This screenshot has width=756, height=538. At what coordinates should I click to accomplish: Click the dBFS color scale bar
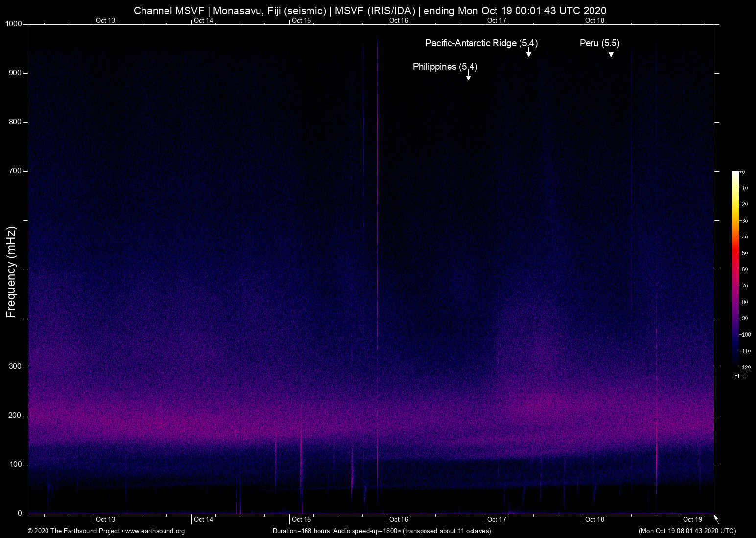pyautogui.click(x=735, y=269)
